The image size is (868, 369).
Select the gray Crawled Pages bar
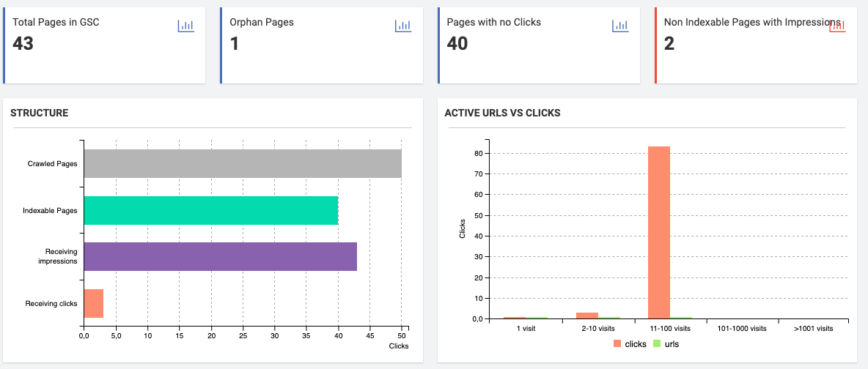click(243, 164)
